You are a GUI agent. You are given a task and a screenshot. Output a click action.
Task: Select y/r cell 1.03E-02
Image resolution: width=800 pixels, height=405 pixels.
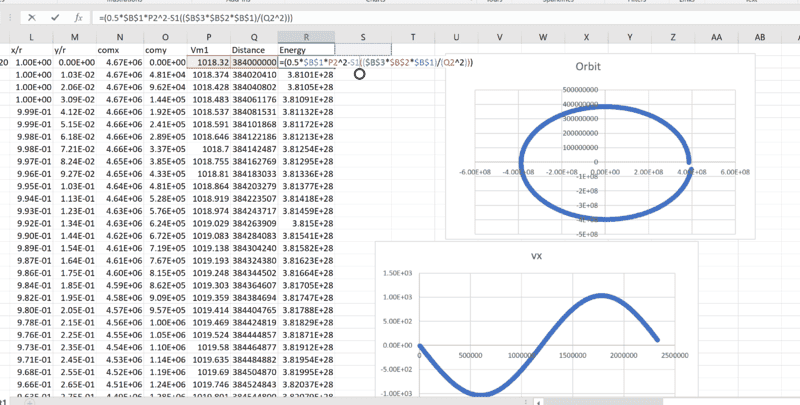[x=74, y=75]
